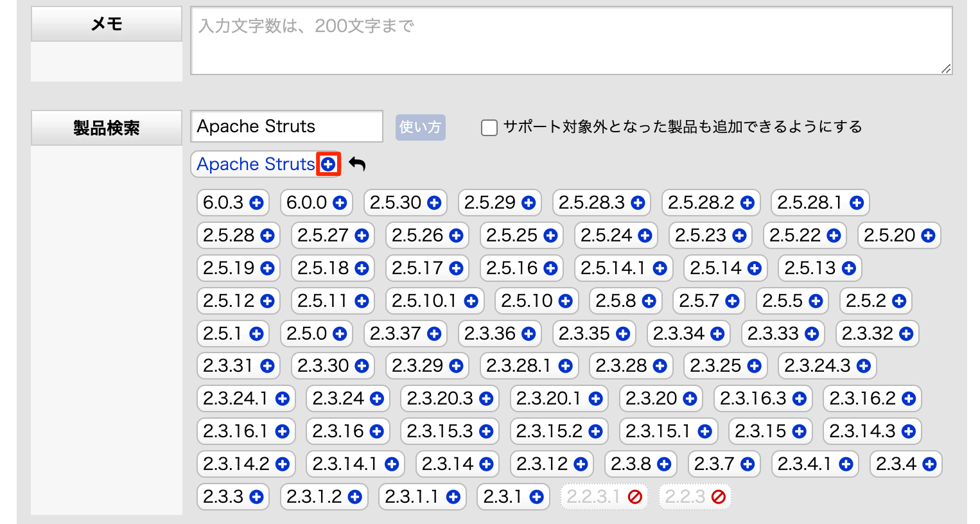
Task: Select version label 2.3.31
Action: (x=229, y=366)
